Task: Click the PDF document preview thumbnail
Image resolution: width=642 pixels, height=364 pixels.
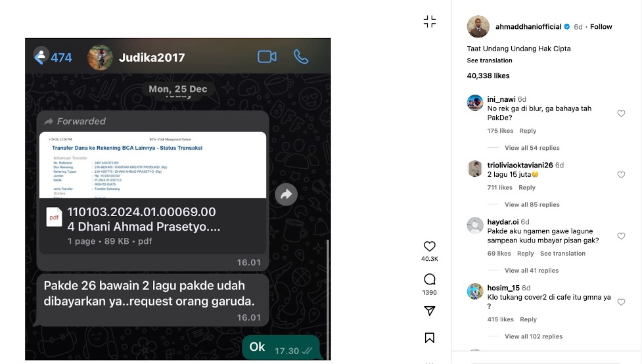Action: coord(152,165)
